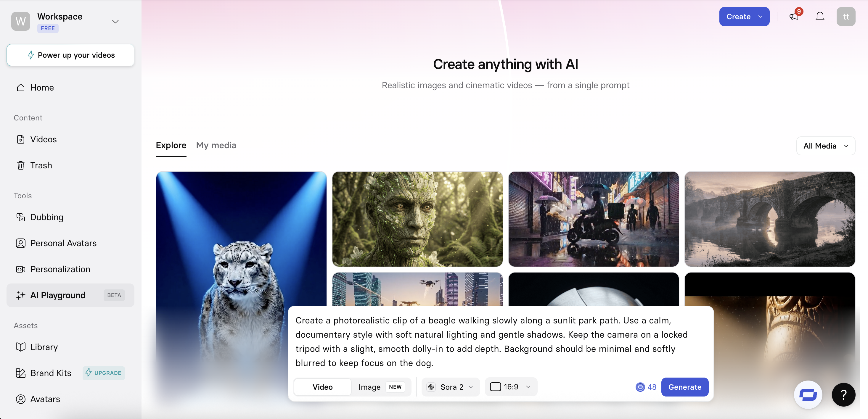Image resolution: width=868 pixels, height=419 pixels.
Task: Switch to the My media tab
Action: click(x=216, y=145)
